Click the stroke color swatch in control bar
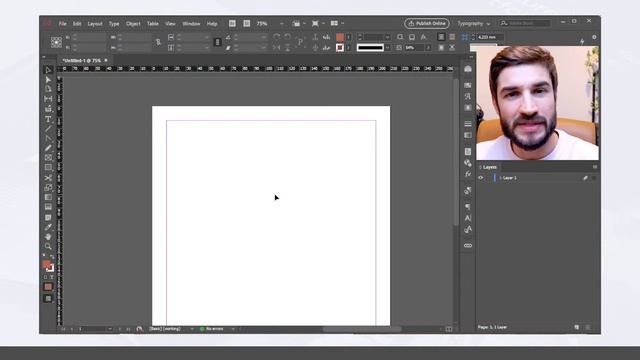The image size is (640, 360). pos(340,48)
